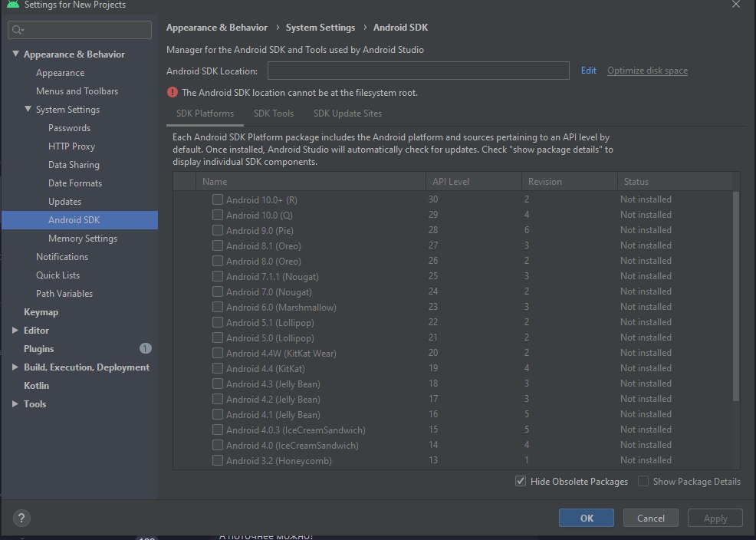Confirm settings with OK button
The image size is (756, 540).
pos(587,518)
